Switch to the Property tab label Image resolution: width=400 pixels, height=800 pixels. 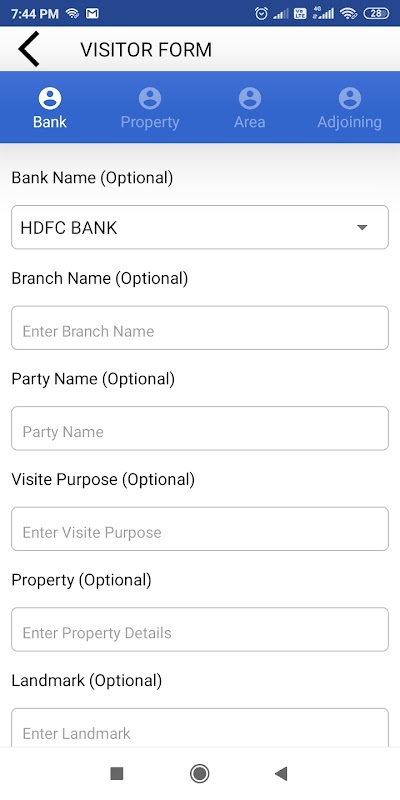pos(150,122)
